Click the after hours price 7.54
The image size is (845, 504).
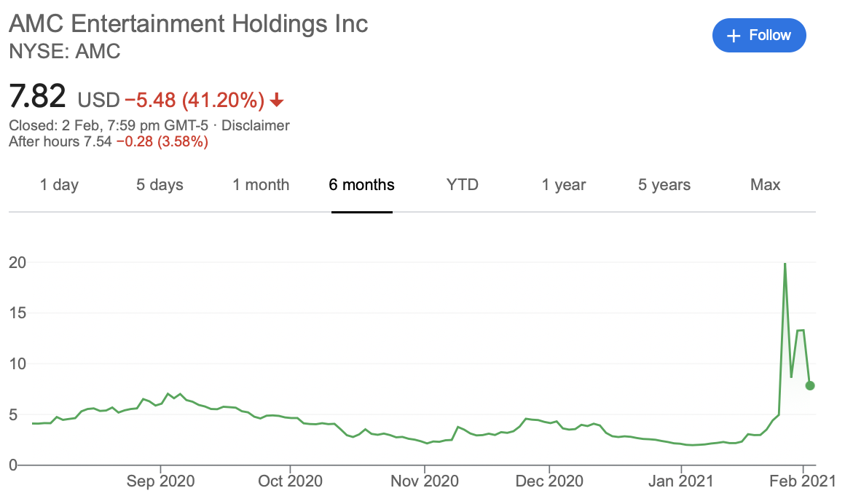(x=98, y=142)
